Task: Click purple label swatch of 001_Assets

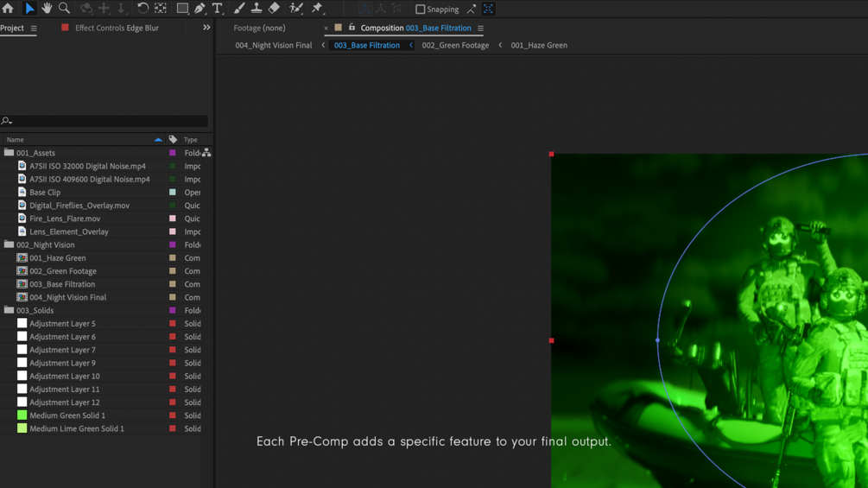Action: (x=173, y=153)
